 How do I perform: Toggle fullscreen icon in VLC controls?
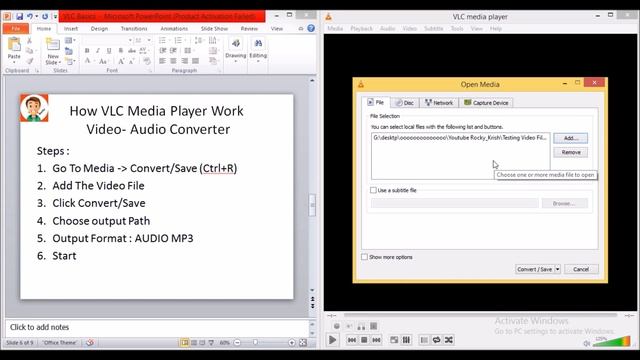pos(394,340)
